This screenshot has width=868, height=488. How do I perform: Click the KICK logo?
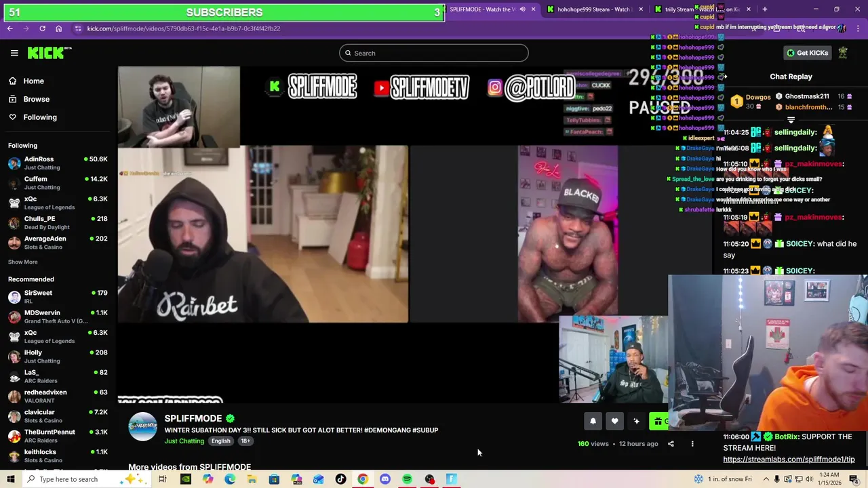pyautogui.click(x=50, y=53)
